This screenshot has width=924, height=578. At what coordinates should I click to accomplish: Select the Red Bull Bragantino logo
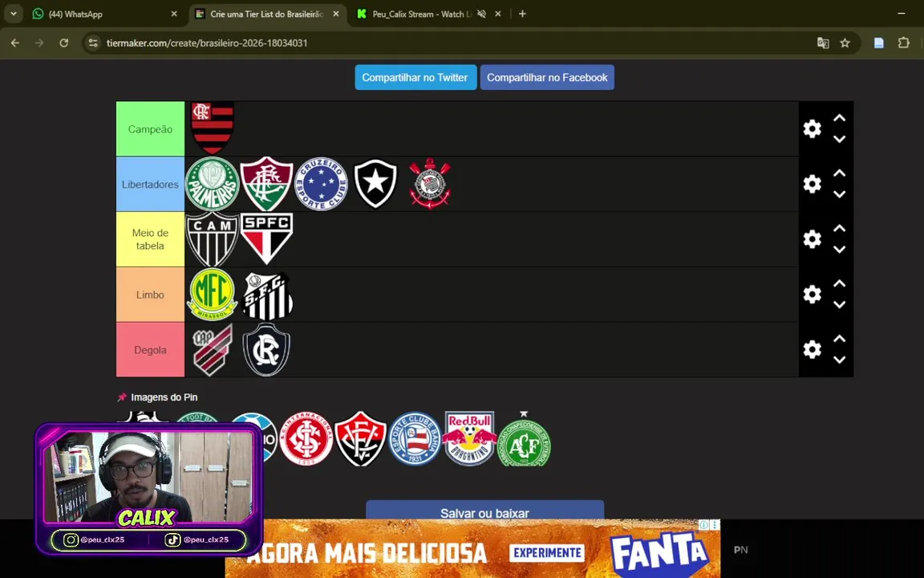point(470,439)
